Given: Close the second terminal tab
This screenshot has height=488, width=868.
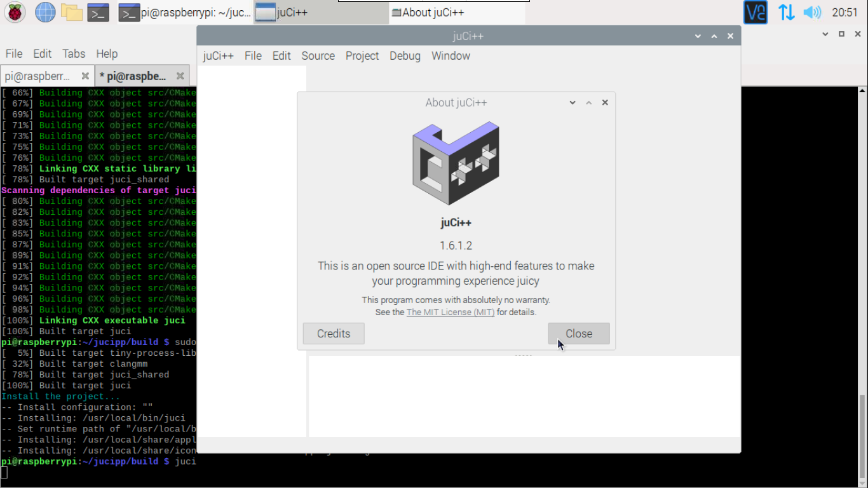Looking at the screenshot, I should (180, 76).
